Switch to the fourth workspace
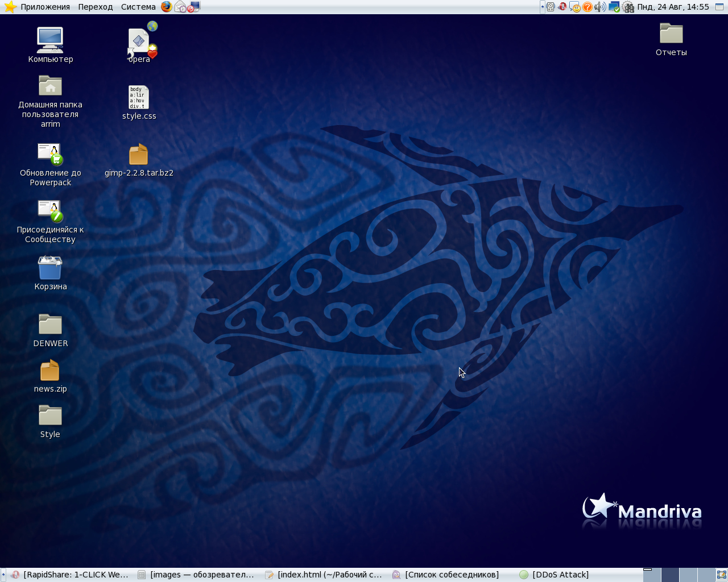 pyautogui.click(x=706, y=575)
